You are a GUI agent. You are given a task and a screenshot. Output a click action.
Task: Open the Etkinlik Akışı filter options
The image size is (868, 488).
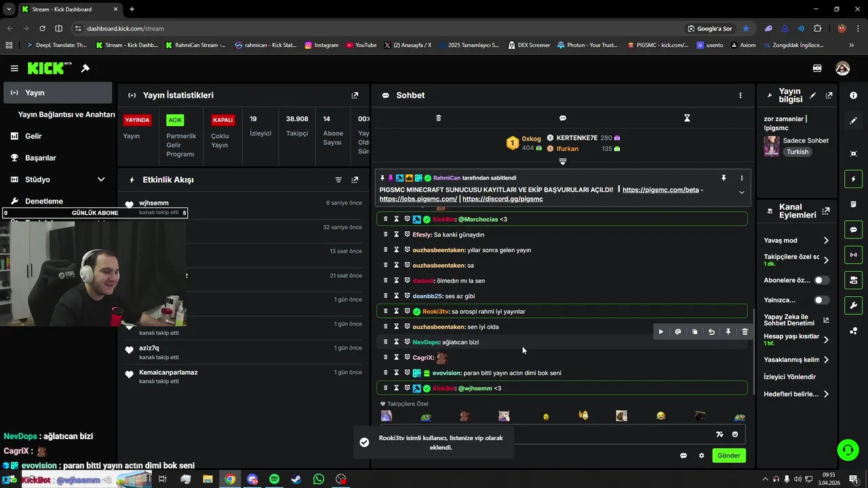coord(338,180)
